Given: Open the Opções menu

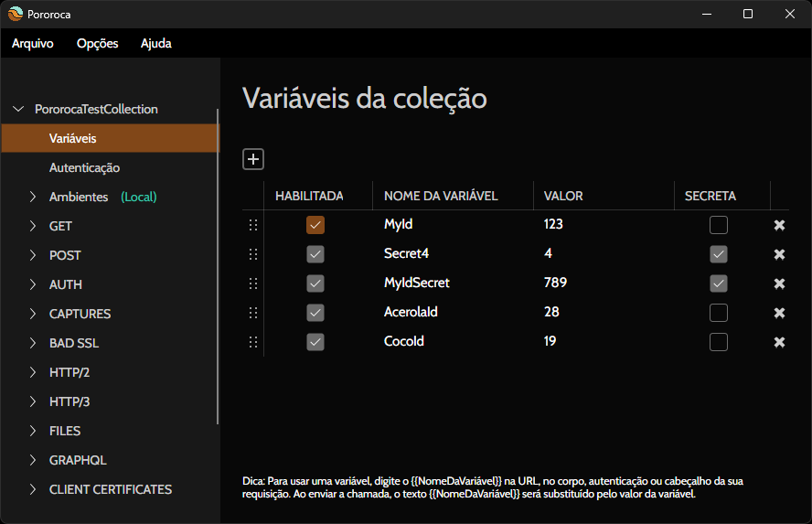Looking at the screenshot, I should pyautogui.click(x=97, y=43).
